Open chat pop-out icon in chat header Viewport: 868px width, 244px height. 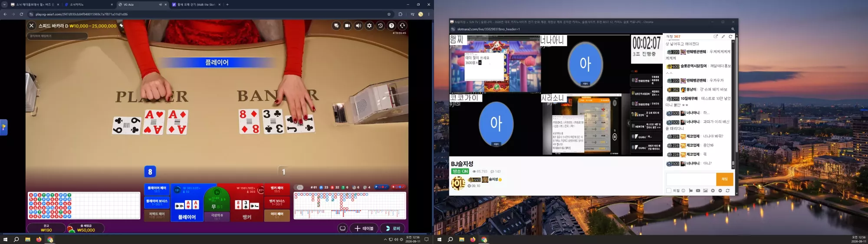coord(716,36)
